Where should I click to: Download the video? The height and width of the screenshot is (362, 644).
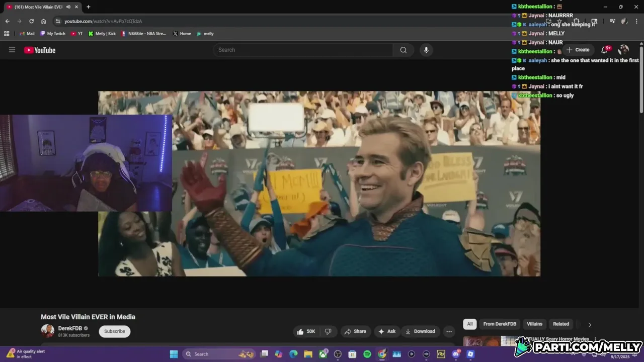coord(420,331)
